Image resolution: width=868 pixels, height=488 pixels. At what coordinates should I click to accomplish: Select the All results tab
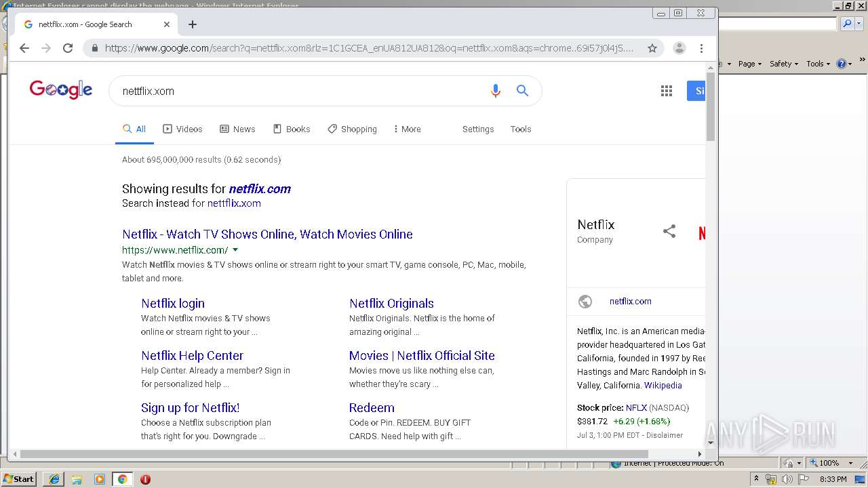point(134,129)
